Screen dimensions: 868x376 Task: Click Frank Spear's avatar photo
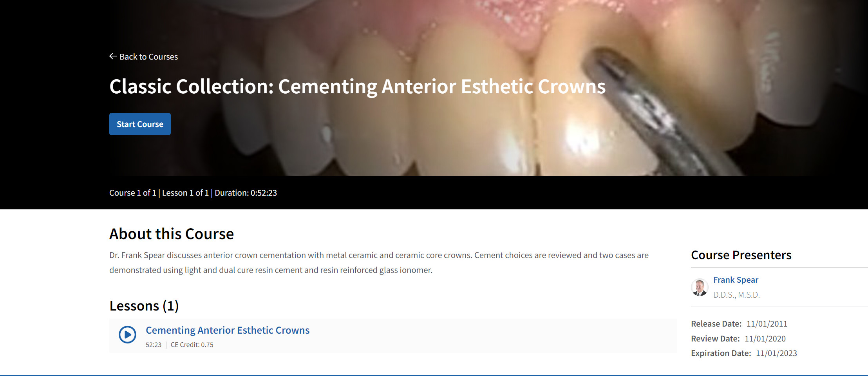point(700,287)
